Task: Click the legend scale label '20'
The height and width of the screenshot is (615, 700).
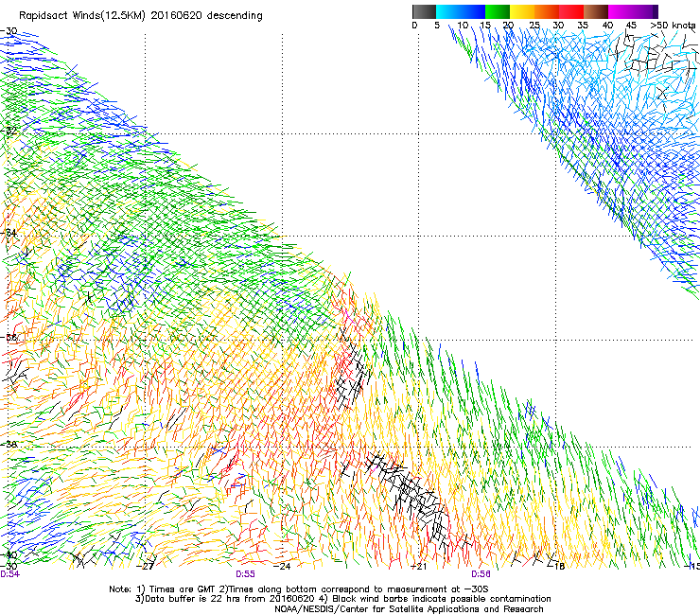Action: [508, 26]
